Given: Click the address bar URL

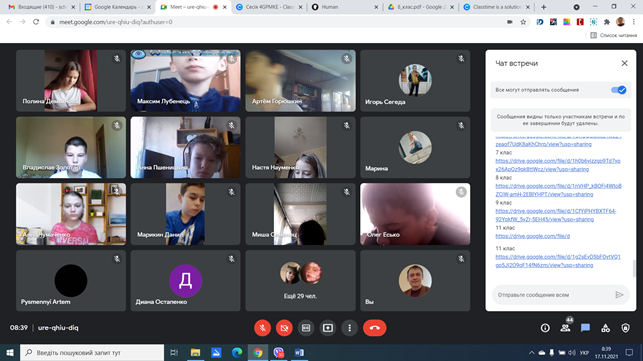Looking at the screenshot, I should click(x=116, y=22).
